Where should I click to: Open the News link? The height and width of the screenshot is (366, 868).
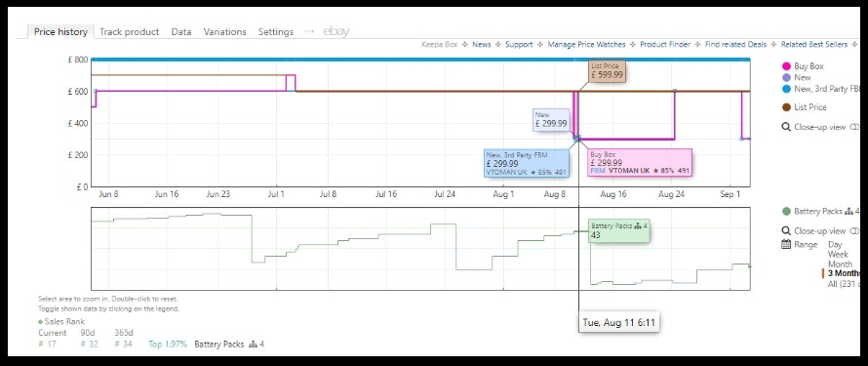point(482,45)
